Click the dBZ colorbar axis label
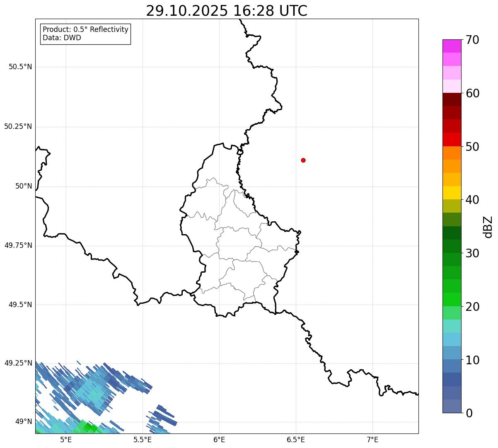 click(488, 226)
